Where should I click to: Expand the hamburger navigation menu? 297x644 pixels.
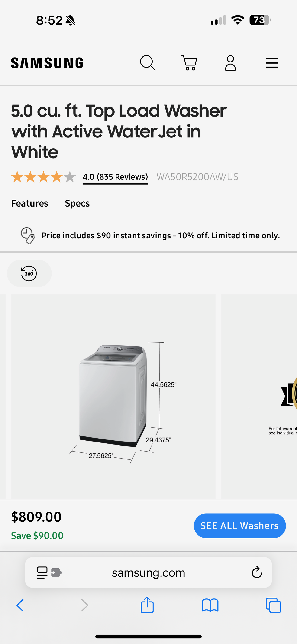point(272,63)
